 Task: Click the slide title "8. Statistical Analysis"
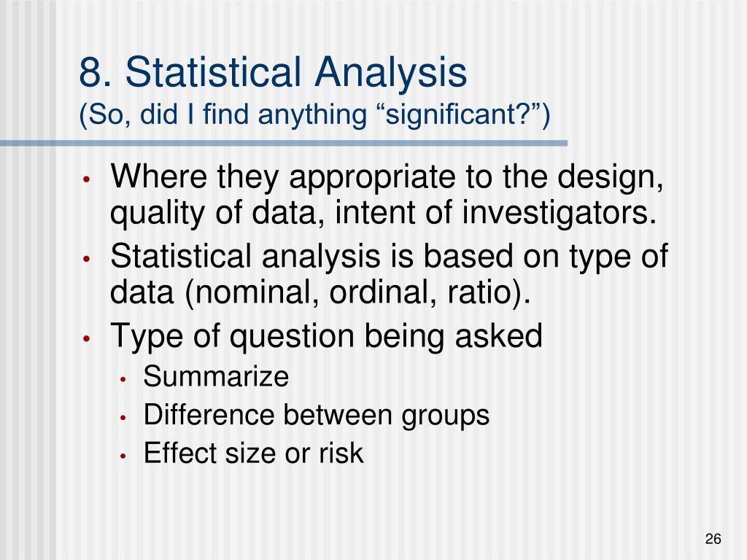pos(273,72)
